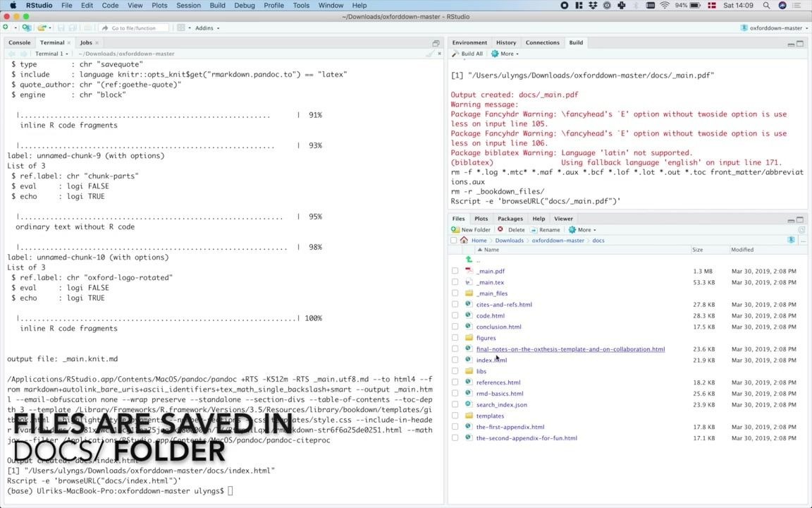Open the workspace panes dropdown arrow
Image resolution: width=812 pixels, height=508 pixels.
tap(190, 28)
